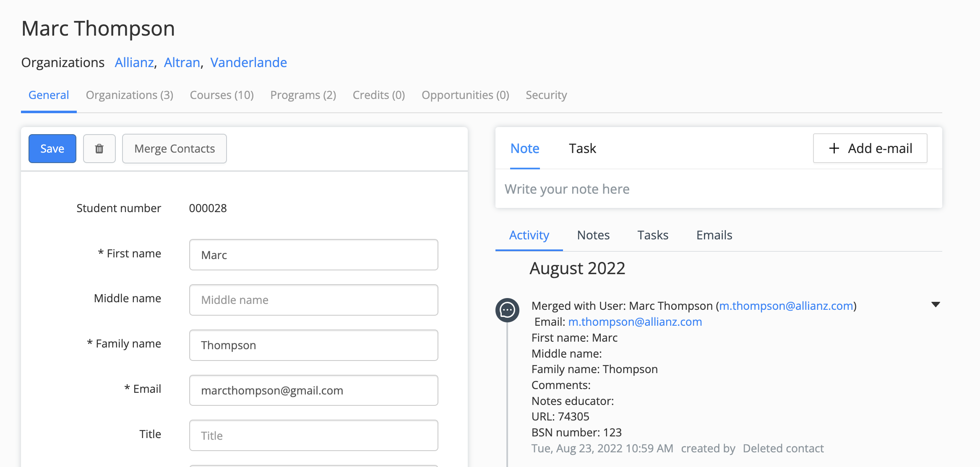Click the Merge Contacts button

click(x=175, y=148)
